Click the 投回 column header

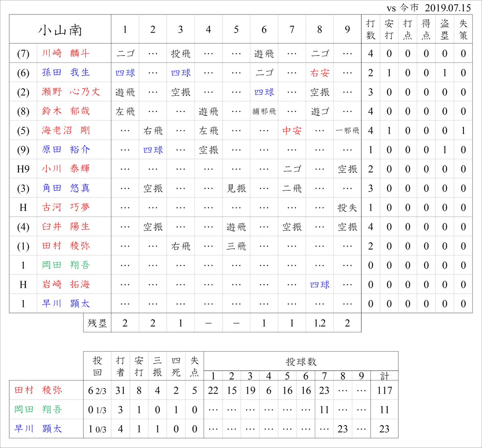pos(97,366)
